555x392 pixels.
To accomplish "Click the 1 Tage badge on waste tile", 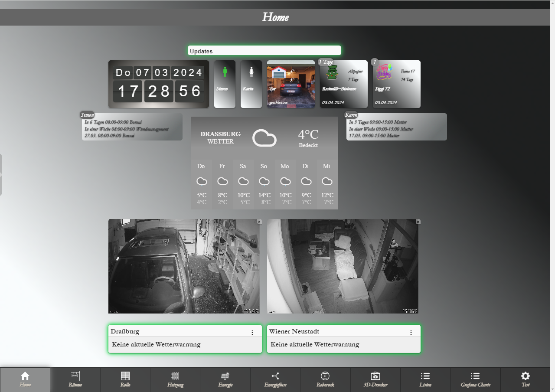I will coord(326,62).
